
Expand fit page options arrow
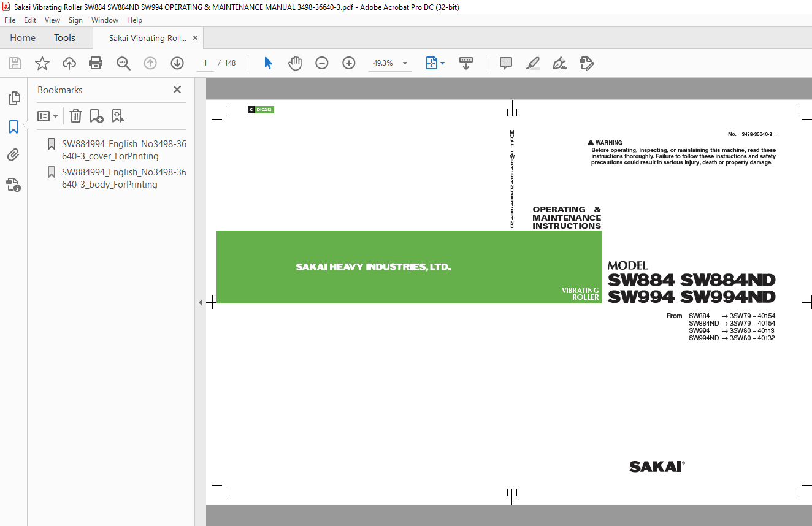coord(443,63)
